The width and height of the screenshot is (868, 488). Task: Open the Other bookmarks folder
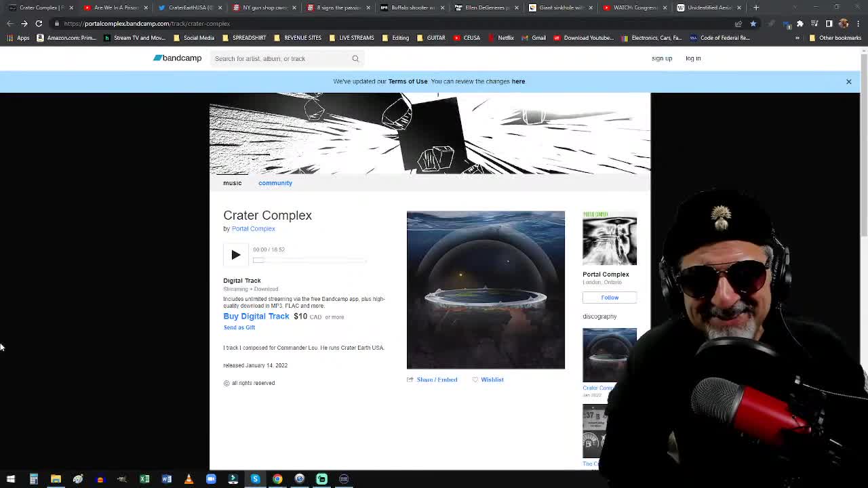coord(835,38)
